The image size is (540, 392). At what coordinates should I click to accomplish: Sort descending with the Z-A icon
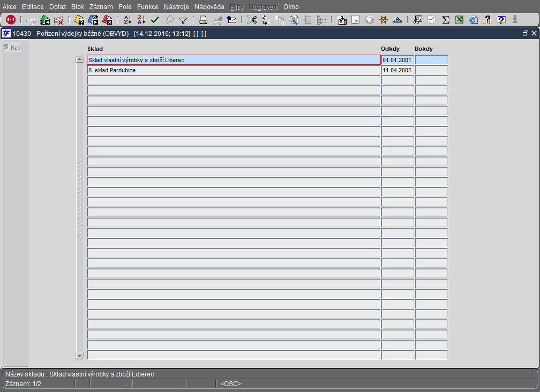point(141,20)
